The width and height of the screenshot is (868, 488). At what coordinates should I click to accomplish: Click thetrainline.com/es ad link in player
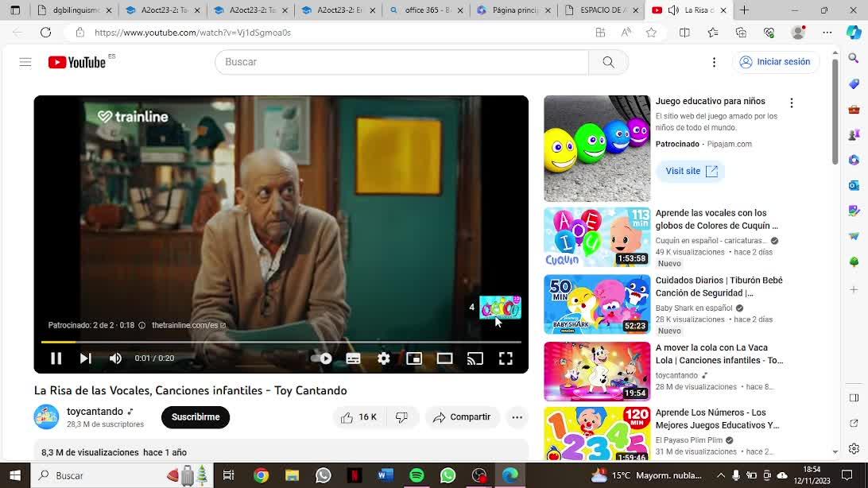(188, 325)
